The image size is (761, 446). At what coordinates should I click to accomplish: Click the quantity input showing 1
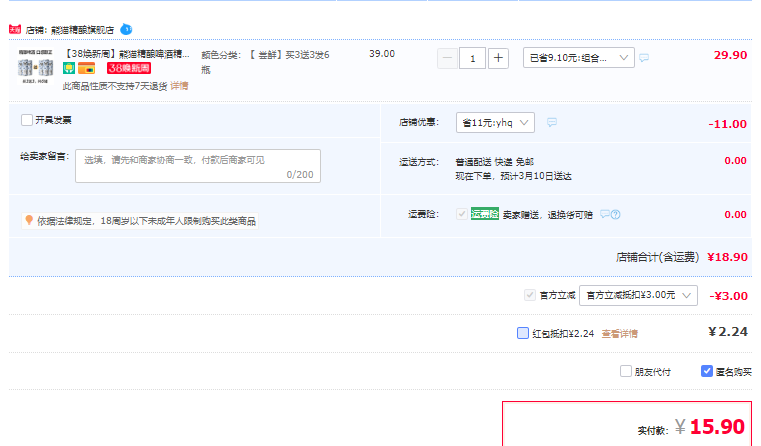tap(472, 58)
